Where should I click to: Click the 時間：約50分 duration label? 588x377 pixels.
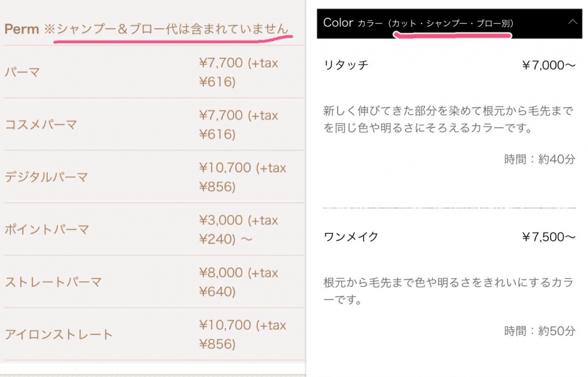[540, 331]
